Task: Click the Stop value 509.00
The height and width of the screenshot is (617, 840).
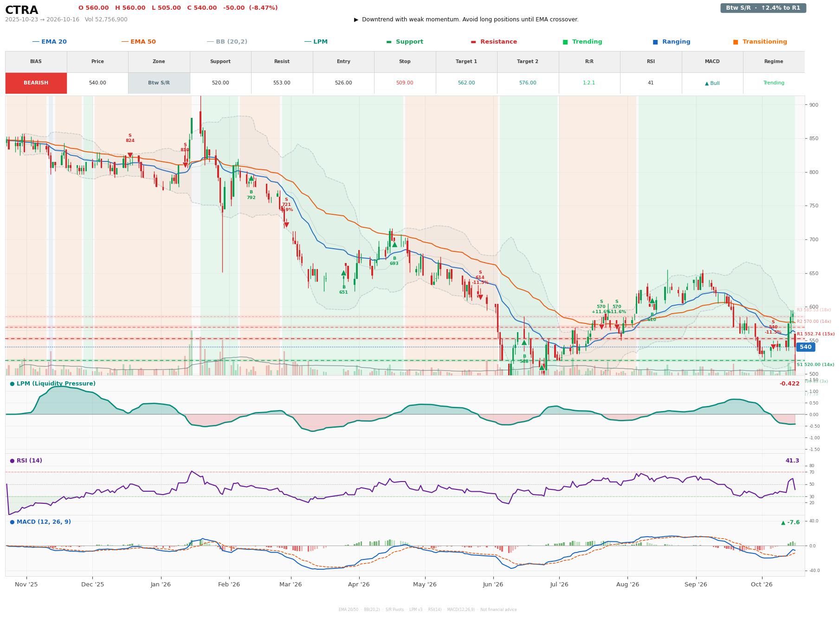Action: (405, 83)
